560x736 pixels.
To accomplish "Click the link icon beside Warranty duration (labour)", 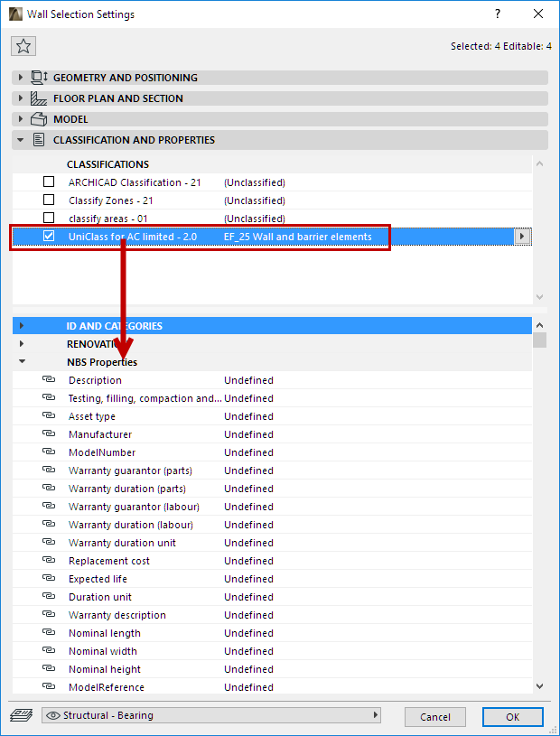I will 49,525.
